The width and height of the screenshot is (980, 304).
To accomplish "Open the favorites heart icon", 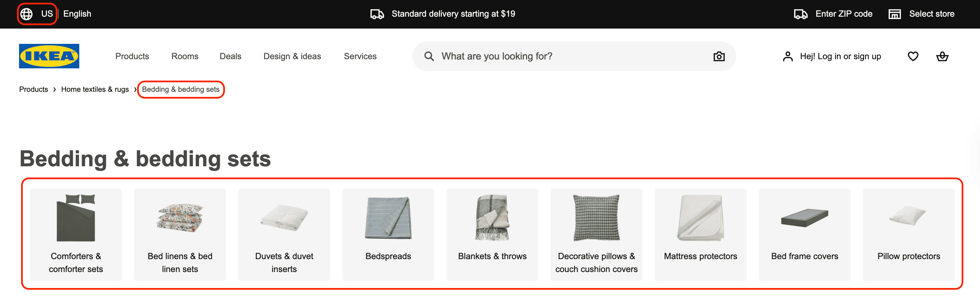I will tap(913, 56).
